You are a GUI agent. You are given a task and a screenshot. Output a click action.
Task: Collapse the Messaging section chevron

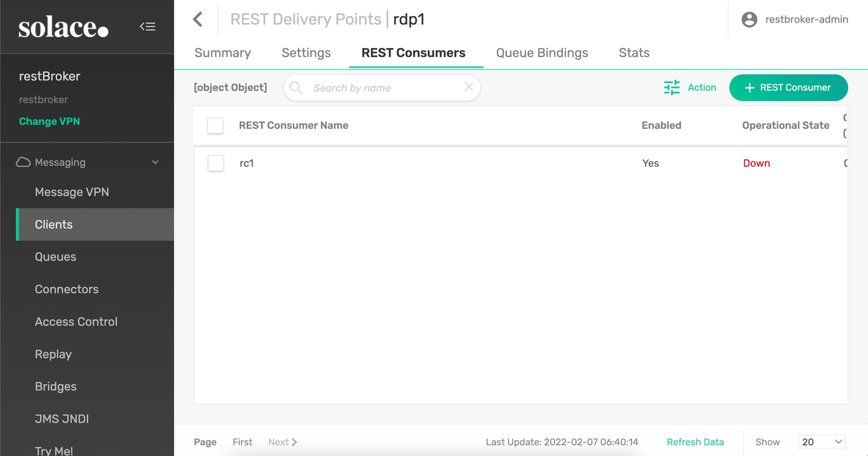coord(155,162)
